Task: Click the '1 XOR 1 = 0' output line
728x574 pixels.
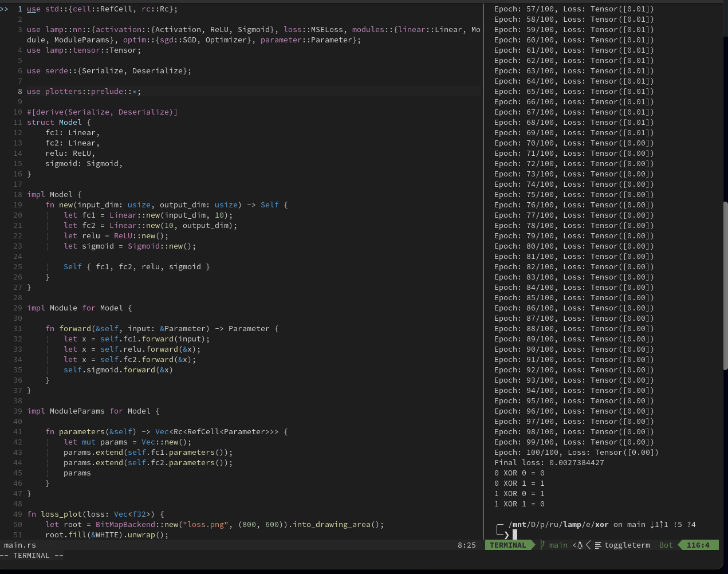Action: (520, 504)
